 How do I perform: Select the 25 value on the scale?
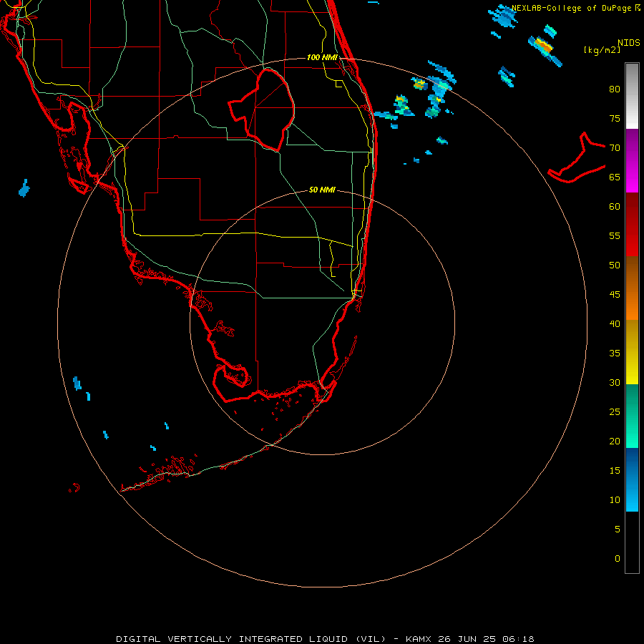[615, 412]
